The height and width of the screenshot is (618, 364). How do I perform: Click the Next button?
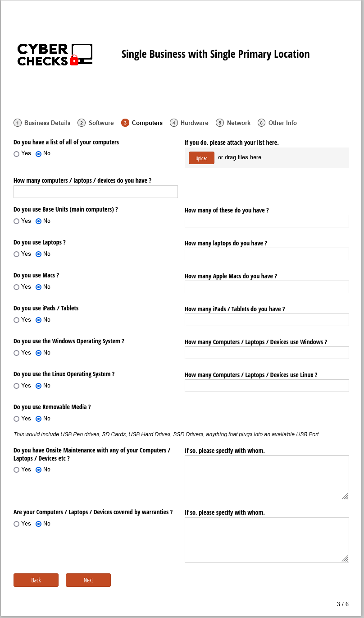click(x=88, y=580)
